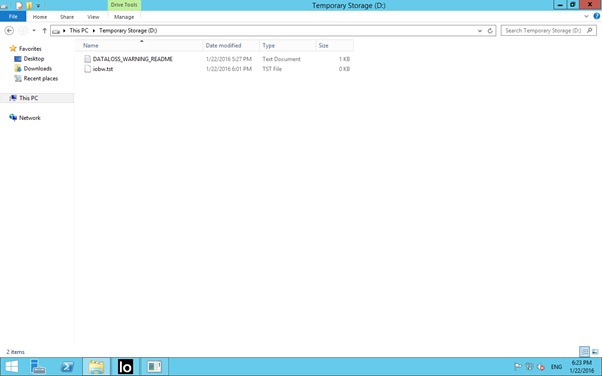Refresh the folder with the refresh icon
The height and width of the screenshot is (376, 602).
tap(490, 31)
